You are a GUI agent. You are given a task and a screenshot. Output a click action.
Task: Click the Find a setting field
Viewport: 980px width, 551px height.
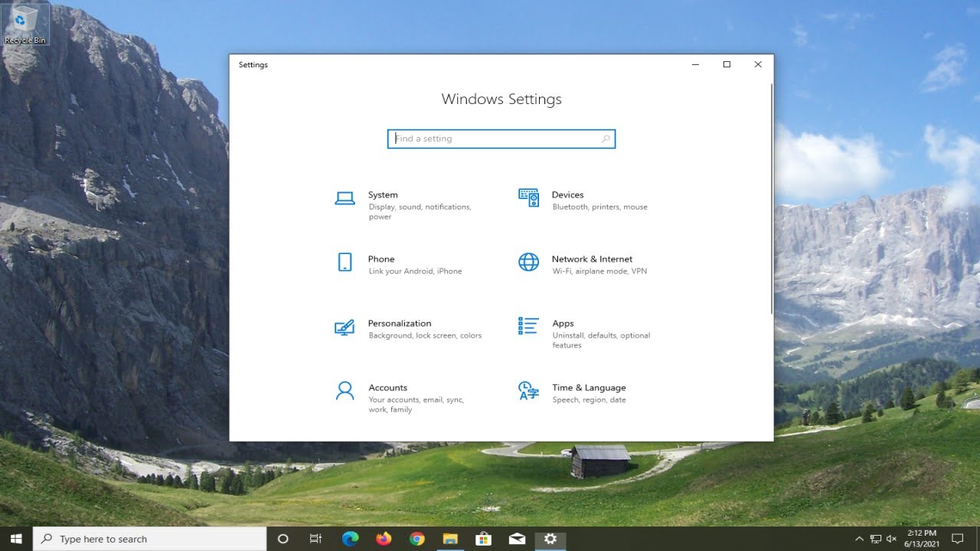(501, 139)
